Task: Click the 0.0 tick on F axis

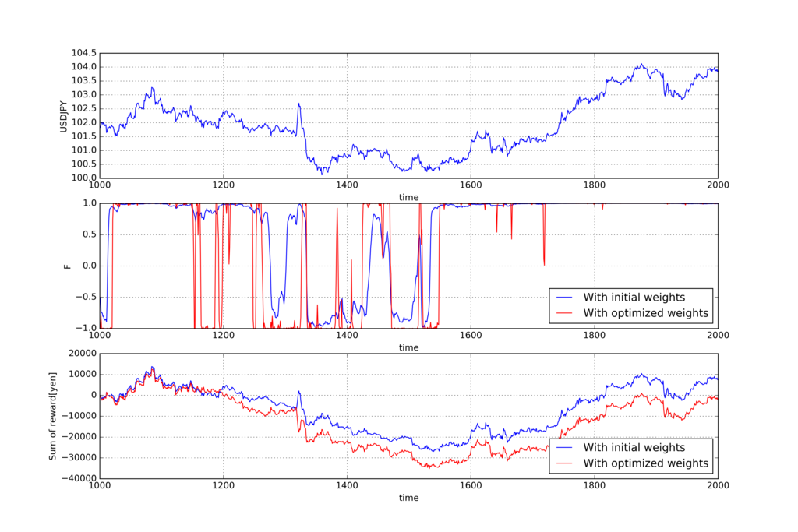Action: click(x=90, y=266)
